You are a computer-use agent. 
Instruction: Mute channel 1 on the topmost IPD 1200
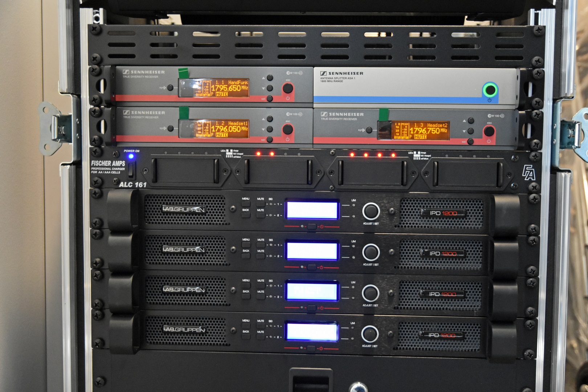(261, 204)
